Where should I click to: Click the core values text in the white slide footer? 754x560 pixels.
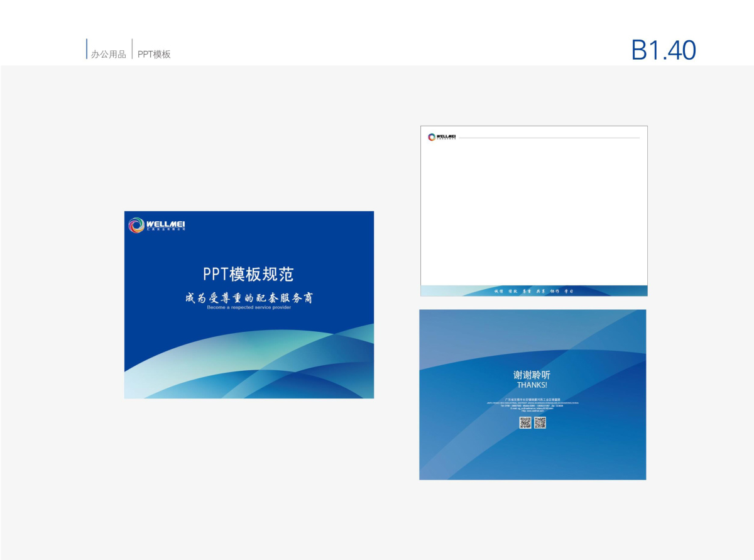(x=534, y=291)
